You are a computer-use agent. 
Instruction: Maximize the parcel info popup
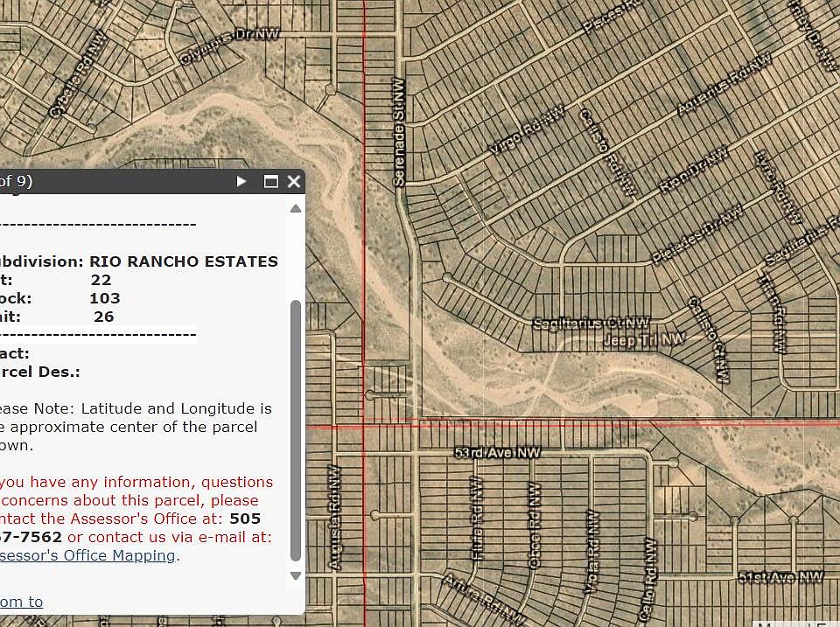(x=271, y=182)
